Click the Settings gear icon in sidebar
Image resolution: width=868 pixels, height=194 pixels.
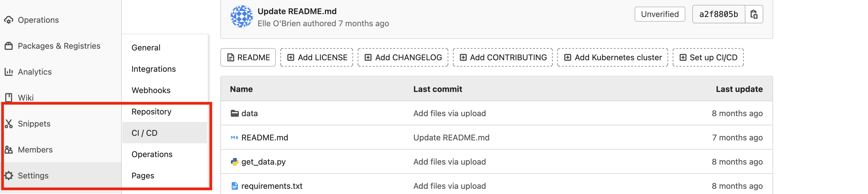tap(9, 176)
